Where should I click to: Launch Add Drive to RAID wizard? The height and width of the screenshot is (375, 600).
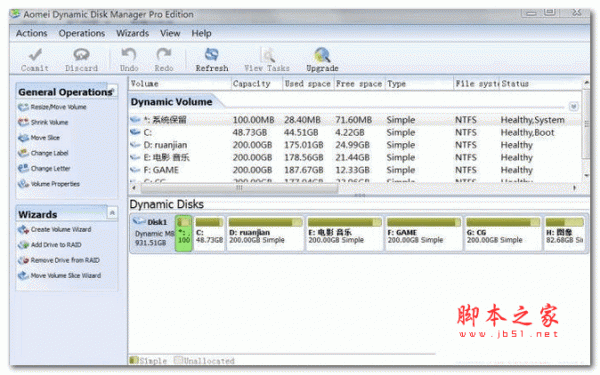point(50,245)
